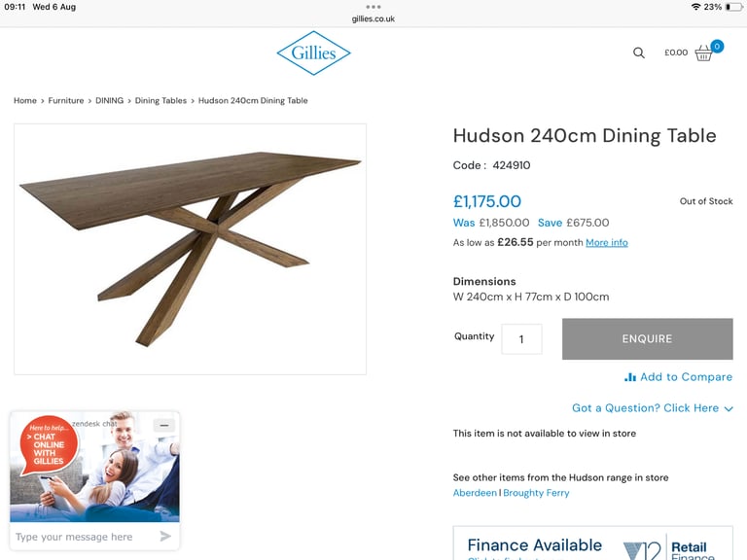The width and height of the screenshot is (747, 560).
Task: Open the shopping basket icon
Action: click(703, 52)
